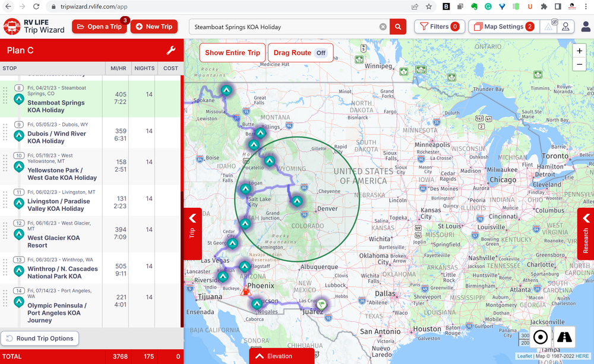Collapse the Trip side panel
This screenshot has height=364, width=594.
pos(192,233)
